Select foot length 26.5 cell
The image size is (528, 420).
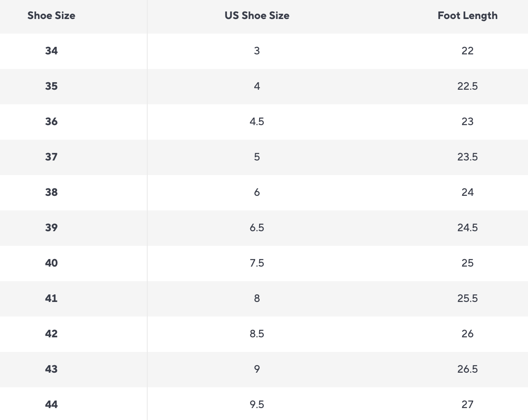pos(467,369)
